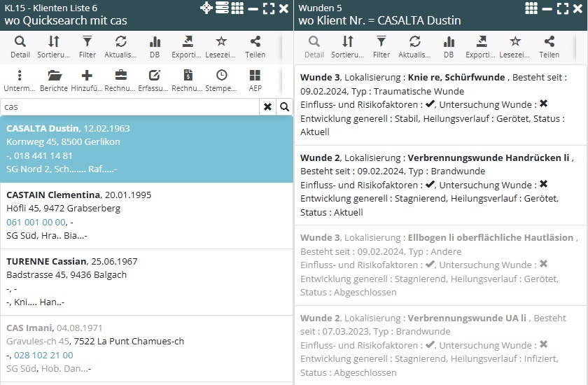Image resolution: width=588 pixels, height=385 pixels.
Task: Click Exportieren icon in Wunden panel
Action: (x=481, y=46)
